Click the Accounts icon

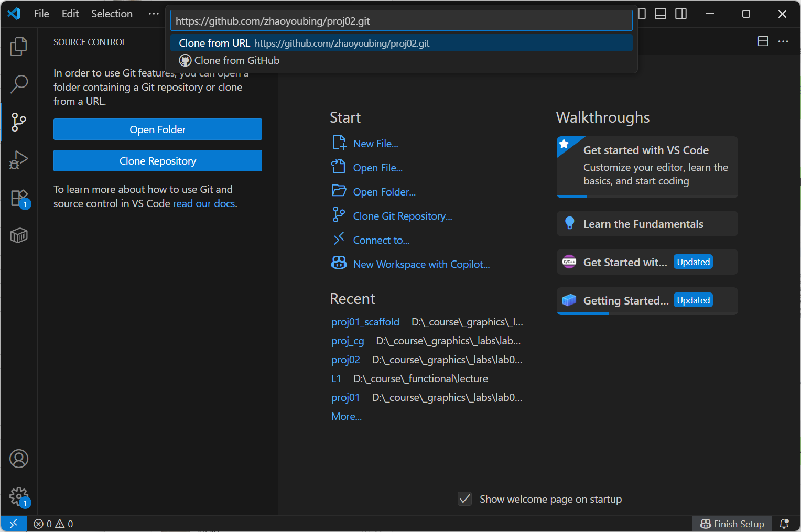(x=19, y=459)
